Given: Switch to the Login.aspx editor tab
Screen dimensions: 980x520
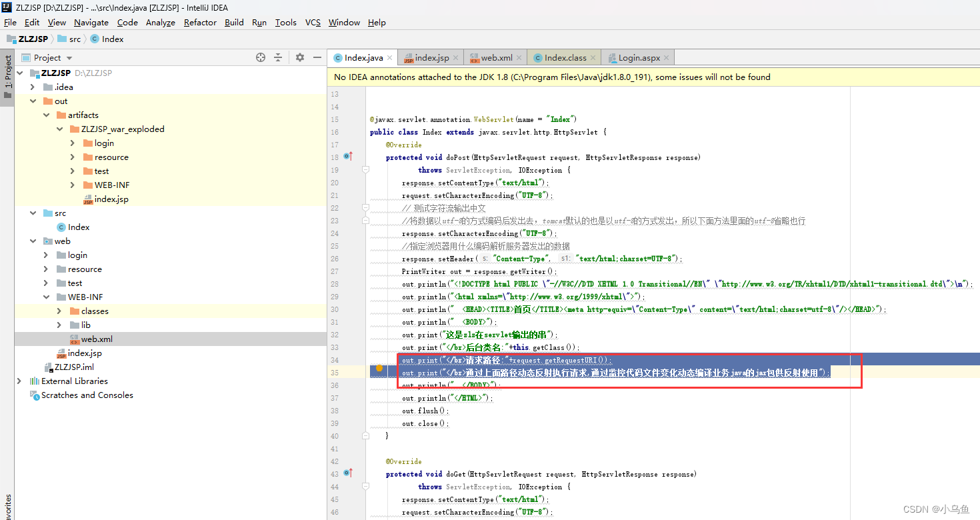Looking at the screenshot, I should coord(639,58).
